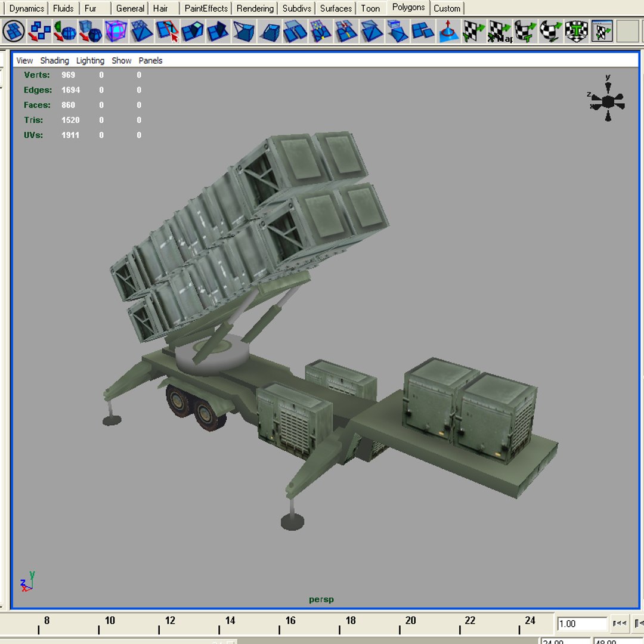Click the Planar Mapping checker icon
This screenshot has width=644, height=644.
(x=474, y=31)
